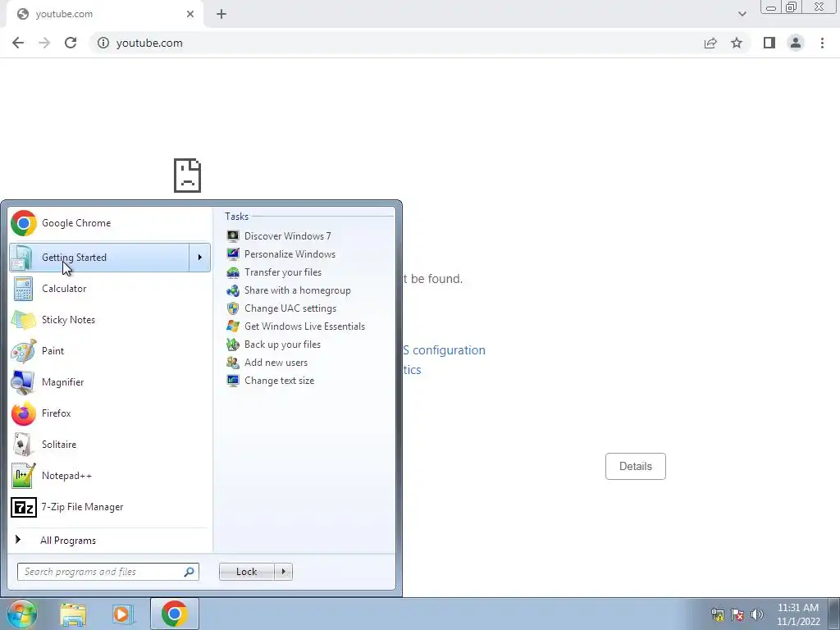Expand All Programs list
Image resolution: width=840 pixels, height=630 pixels.
pyautogui.click(x=110, y=540)
